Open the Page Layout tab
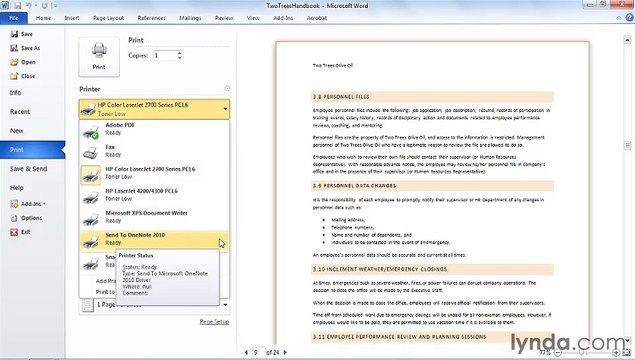Viewport: 635px width, 360px height. 108,18
